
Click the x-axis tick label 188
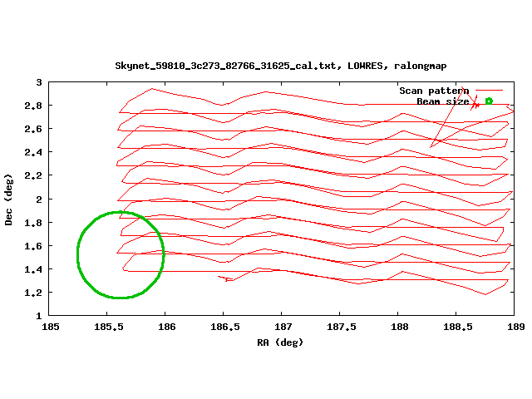click(x=399, y=327)
